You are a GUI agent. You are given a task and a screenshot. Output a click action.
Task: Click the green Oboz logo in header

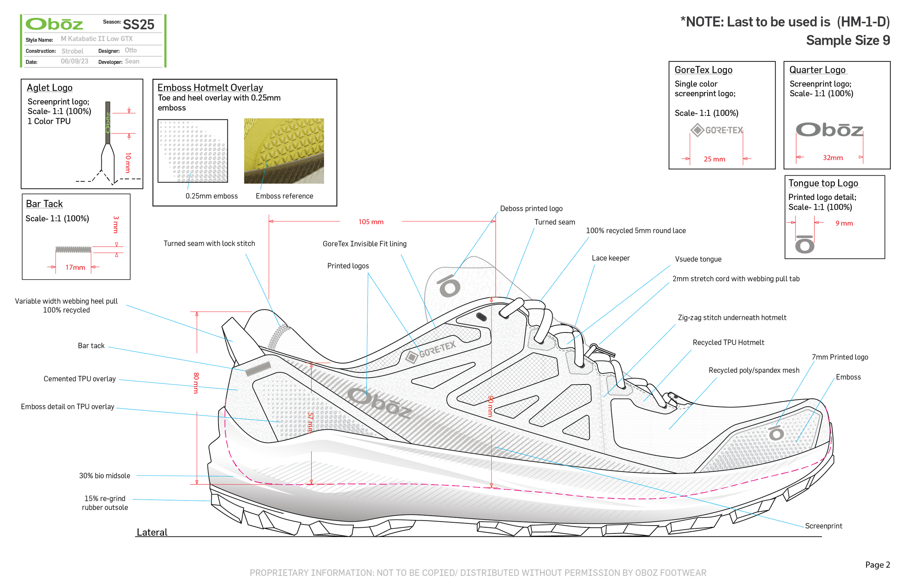pyautogui.click(x=54, y=24)
